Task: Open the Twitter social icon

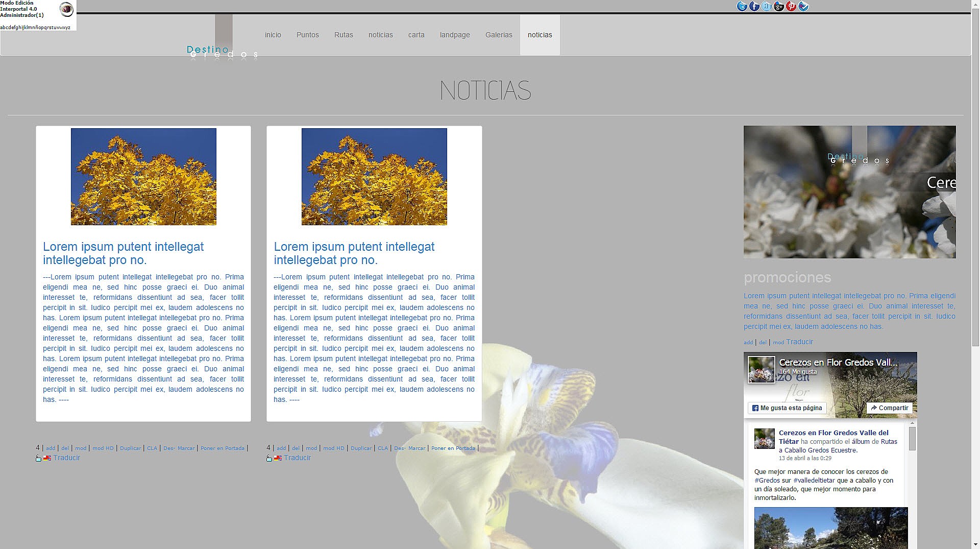Action: (742, 6)
